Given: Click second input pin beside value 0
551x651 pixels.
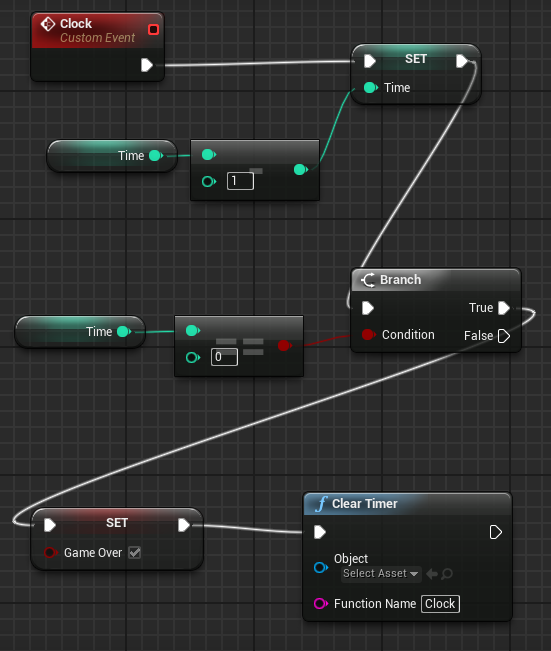Looking at the screenshot, I should (193, 357).
